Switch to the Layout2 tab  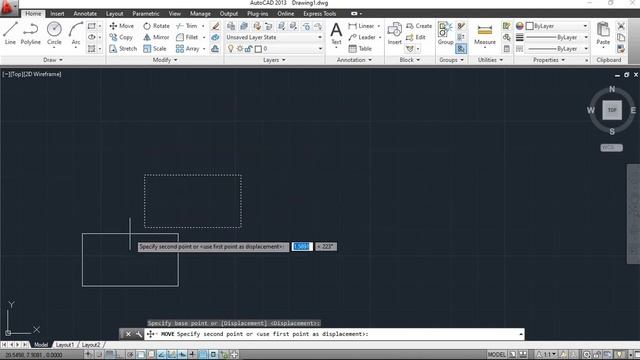[91, 345]
